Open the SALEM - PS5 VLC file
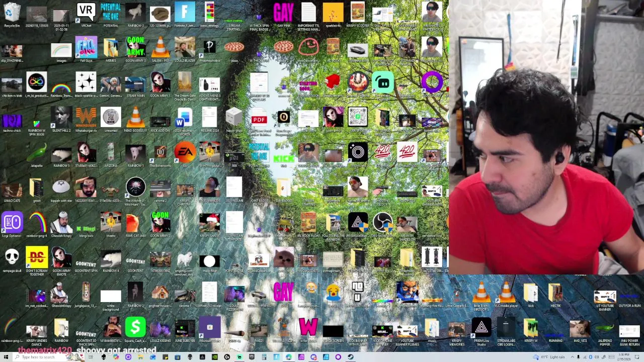The width and height of the screenshot is (644, 362). coord(160,50)
